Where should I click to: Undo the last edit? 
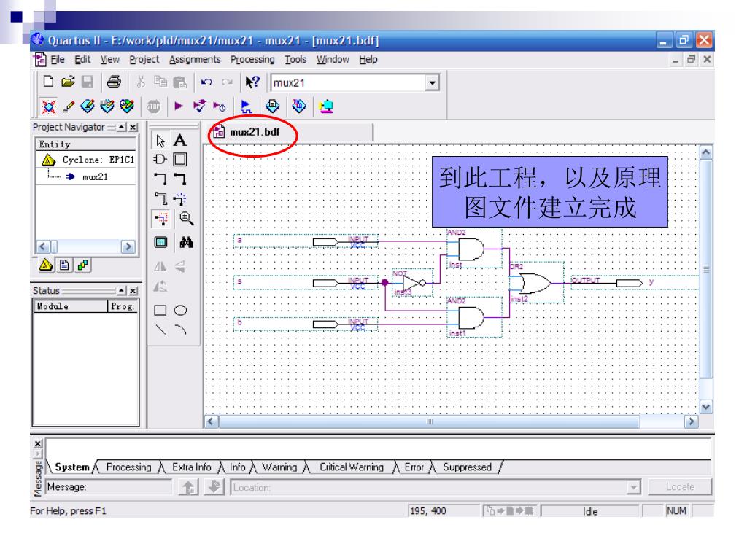point(206,82)
